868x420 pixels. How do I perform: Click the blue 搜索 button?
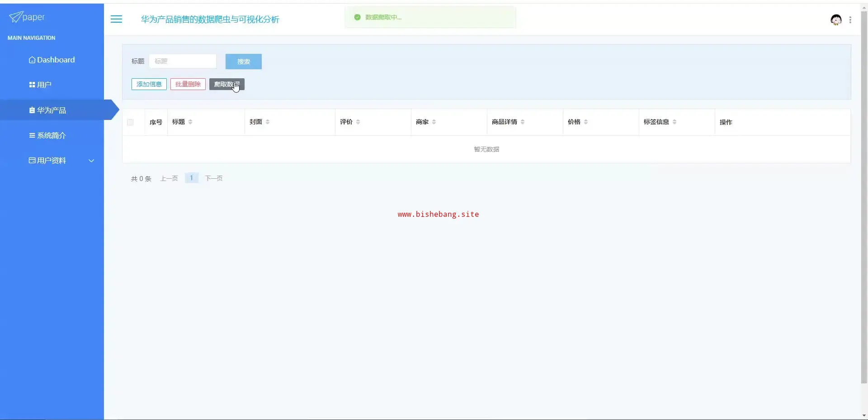[244, 62]
